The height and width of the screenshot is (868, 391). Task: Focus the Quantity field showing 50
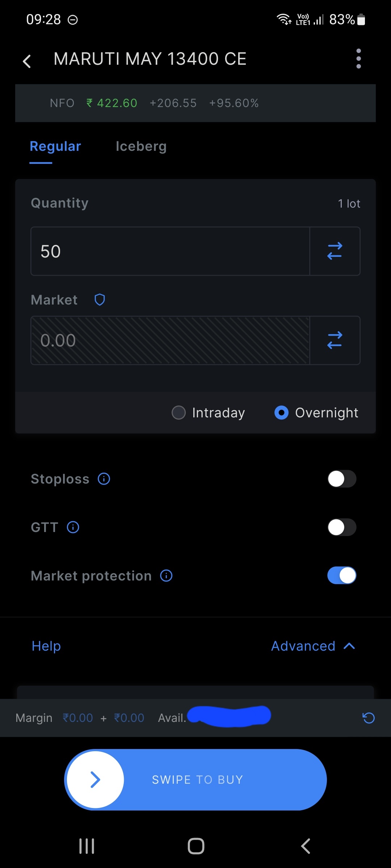(x=170, y=251)
